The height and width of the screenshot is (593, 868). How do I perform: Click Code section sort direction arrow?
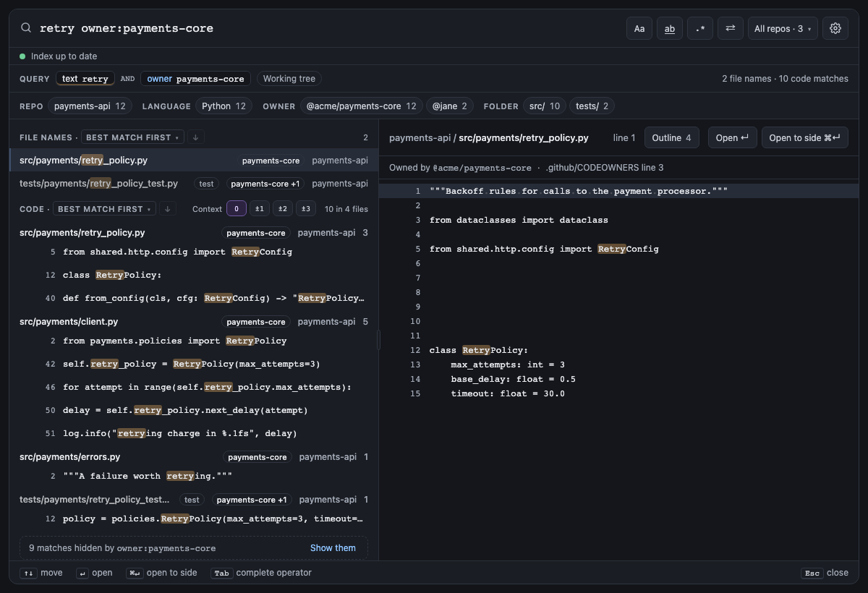click(x=168, y=209)
